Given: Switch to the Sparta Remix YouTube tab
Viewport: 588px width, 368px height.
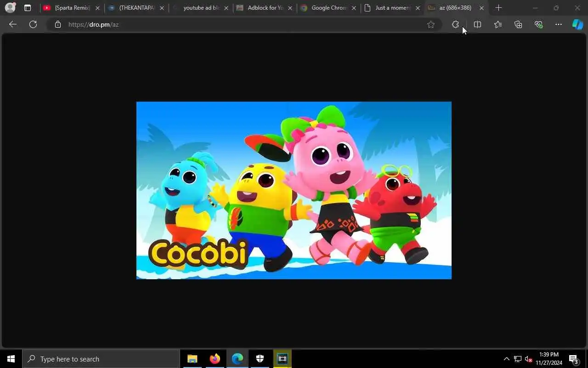Looking at the screenshot, I should pos(71,8).
